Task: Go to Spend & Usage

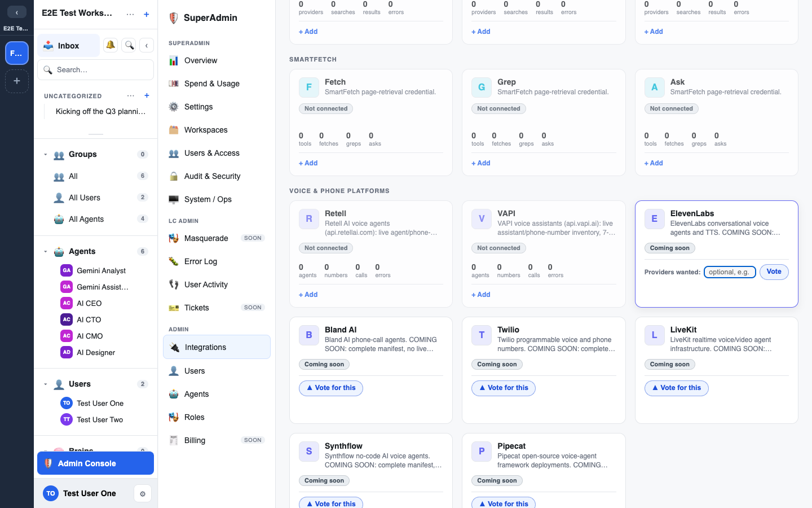Action: pos(217,84)
